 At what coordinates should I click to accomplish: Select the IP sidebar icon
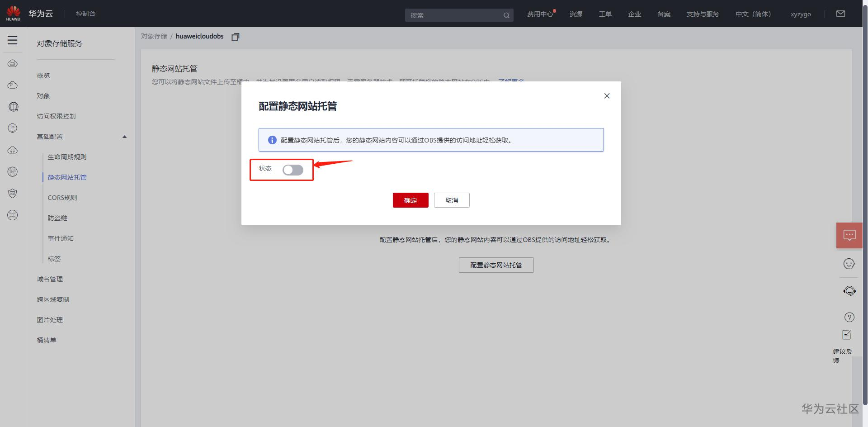click(13, 128)
